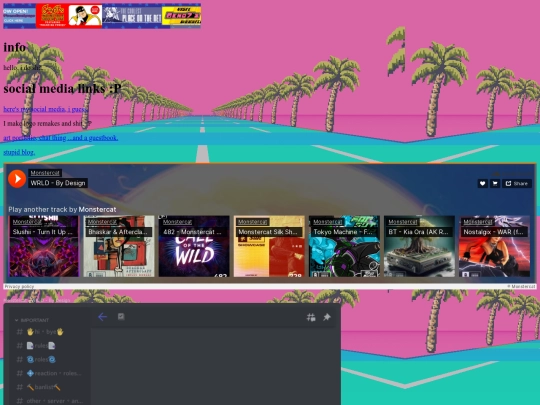This screenshot has height=405, width=540.
Task: Open the Monstercat link in 'Play another track by'
Action: click(x=97, y=209)
